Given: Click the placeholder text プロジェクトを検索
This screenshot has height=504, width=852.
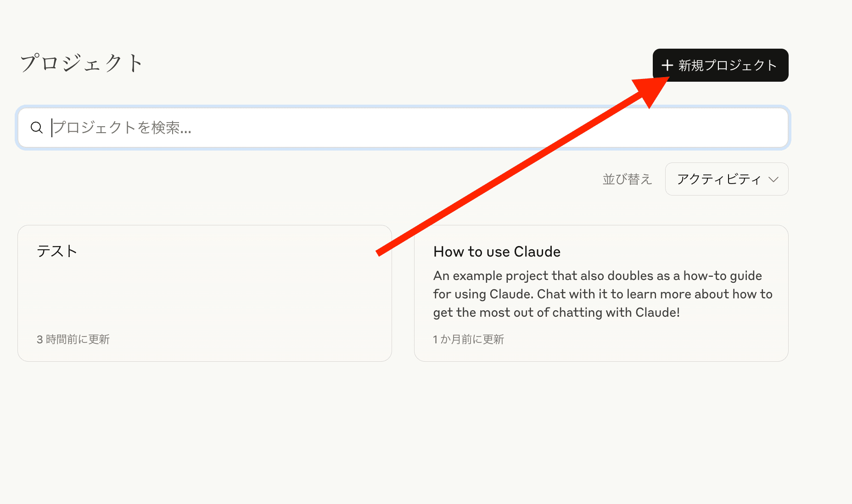Looking at the screenshot, I should (x=122, y=128).
